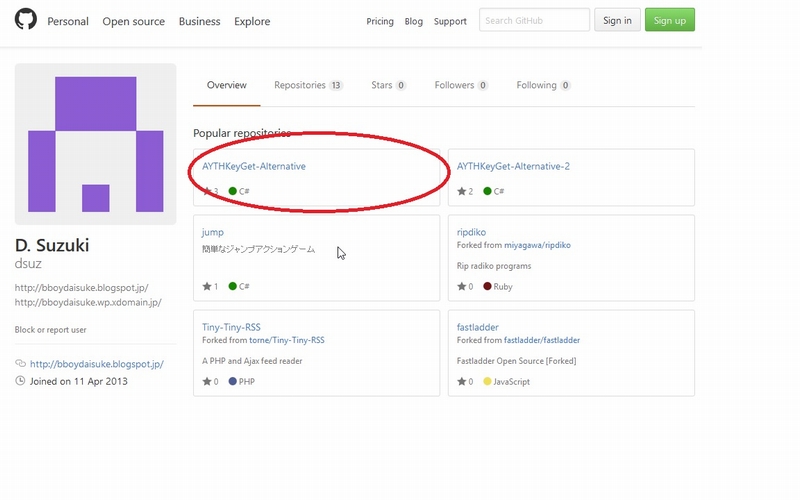The width and height of the screenshot is (800, 500).
Task: Open the ripdiko repository
Action: pyautogui.click(x=471, y=232)
